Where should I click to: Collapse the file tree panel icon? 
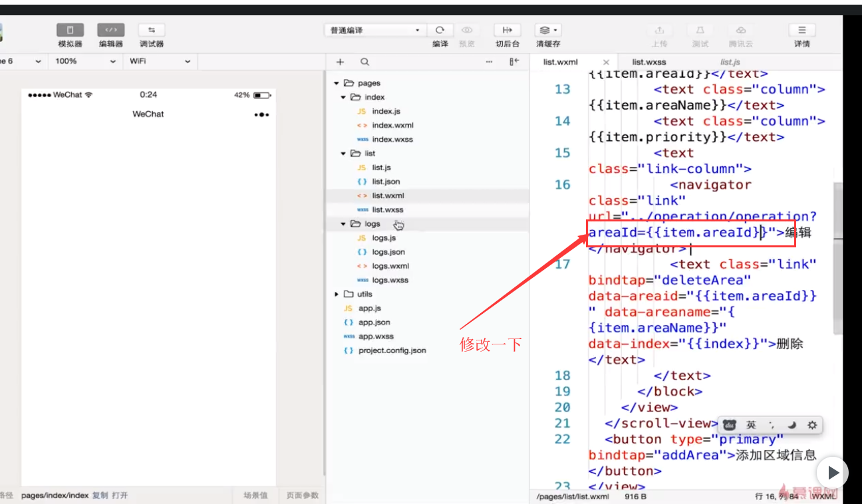(513, 61)
